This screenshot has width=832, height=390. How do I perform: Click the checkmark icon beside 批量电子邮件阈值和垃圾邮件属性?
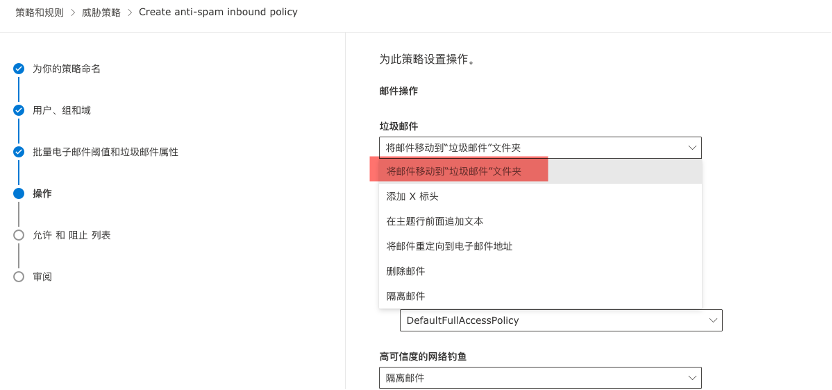[19, 152]
